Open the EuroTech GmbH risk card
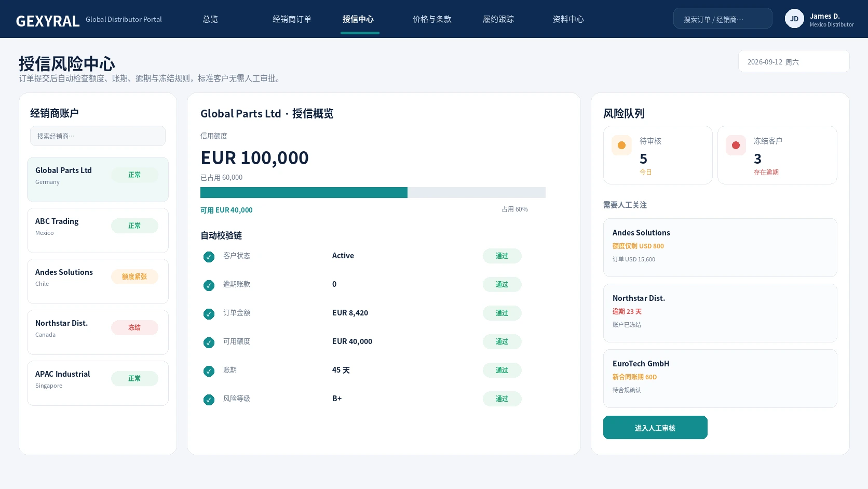This screenshot has height=489, width=868. pos(720,378)
